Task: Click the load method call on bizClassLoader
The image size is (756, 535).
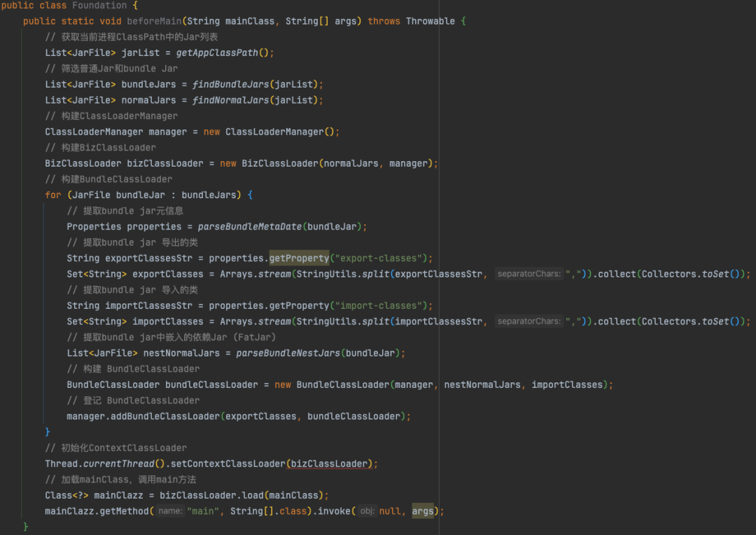Action: click(253, 496)
